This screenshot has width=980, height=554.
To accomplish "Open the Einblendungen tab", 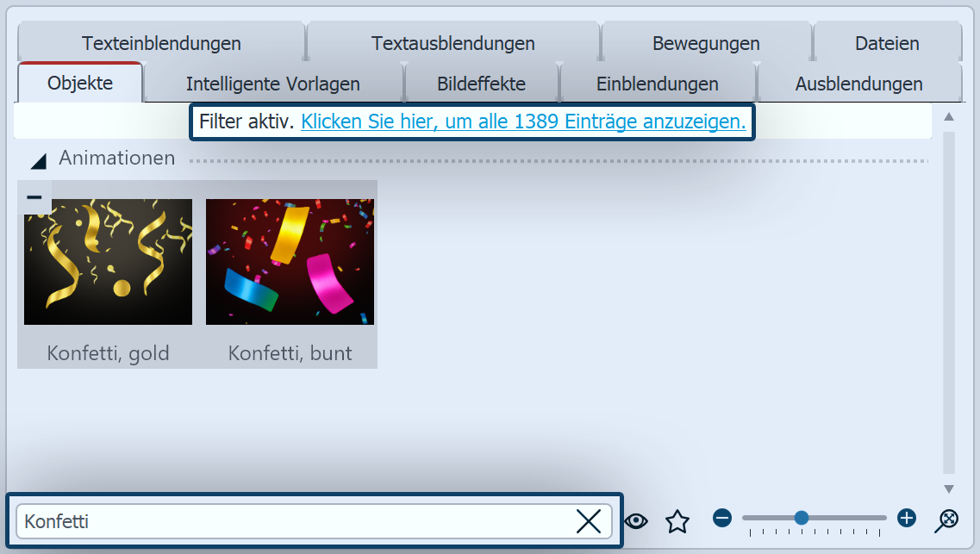I will tap(658, 84).
